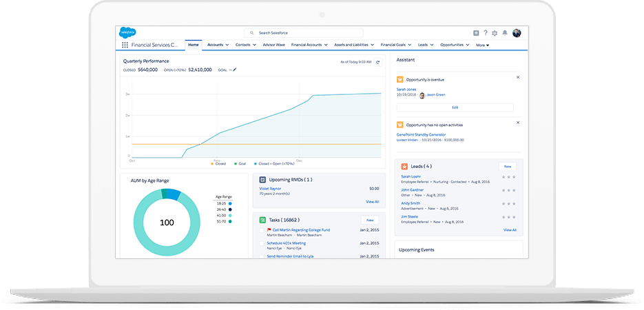Check the 'Call Martin Regarding College Fund' task

click(262, 230)
